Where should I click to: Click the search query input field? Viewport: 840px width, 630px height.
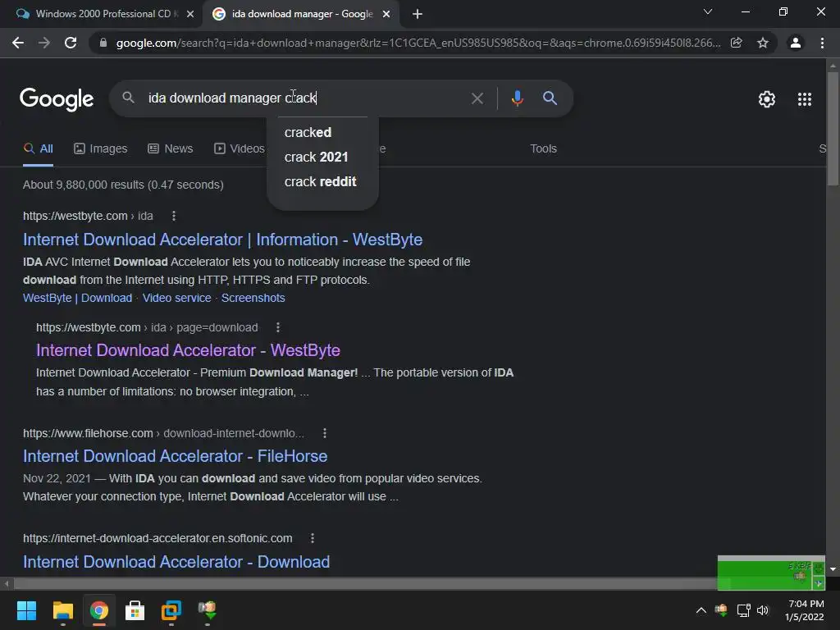[x=305, y=98]
